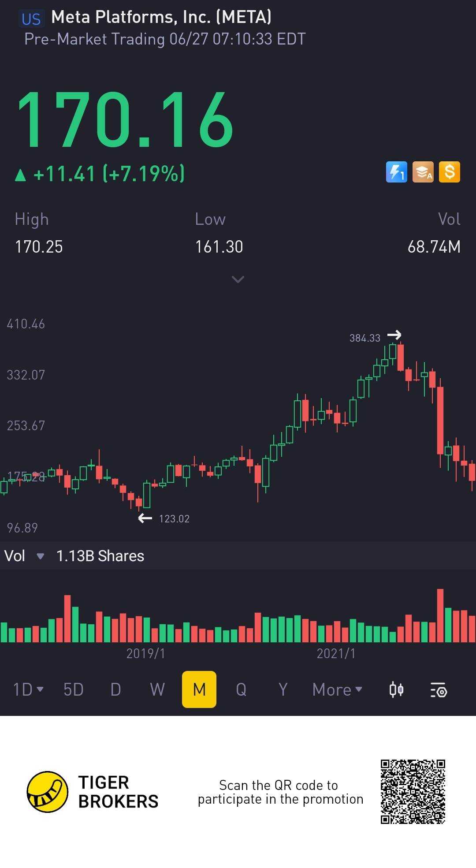Select the Q quarterly timeframe
This screenshot has height=868, width=476.
click(x=241, y=689)
